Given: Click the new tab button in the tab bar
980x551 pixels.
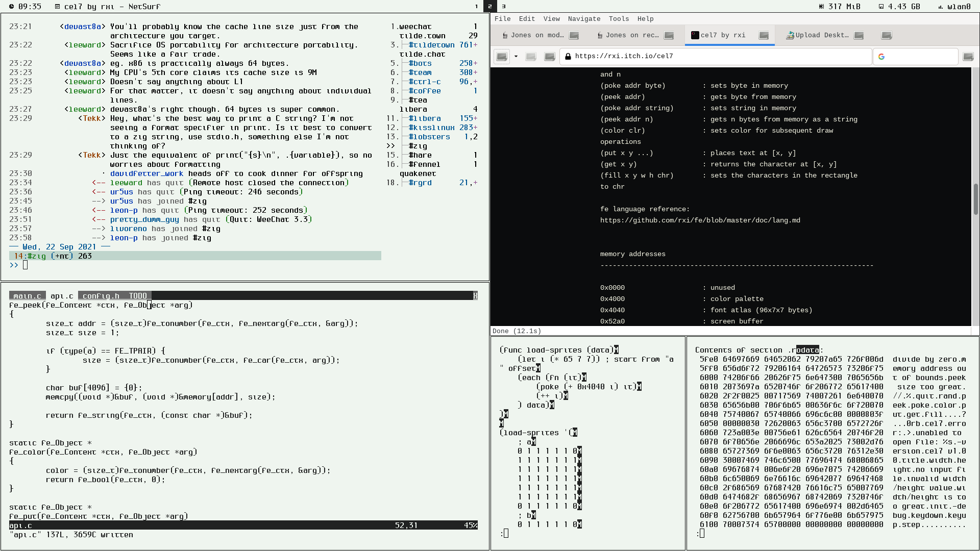Looking at the screenshot, I should point(887,35).
